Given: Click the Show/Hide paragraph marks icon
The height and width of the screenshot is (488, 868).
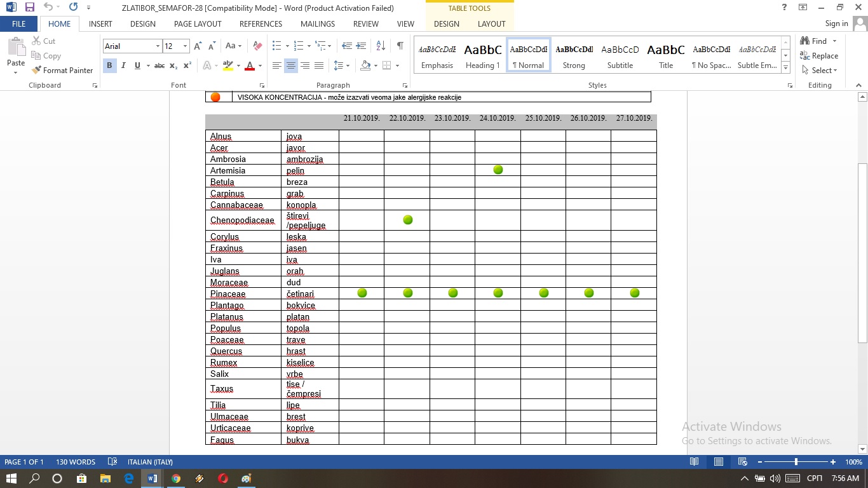Looking at the screenshot, I should [400, 46].
